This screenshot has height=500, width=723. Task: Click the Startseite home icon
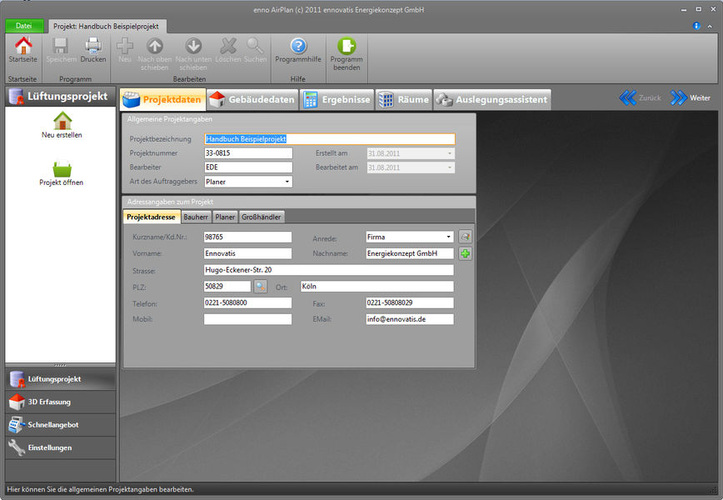click(x=22, y=45)
